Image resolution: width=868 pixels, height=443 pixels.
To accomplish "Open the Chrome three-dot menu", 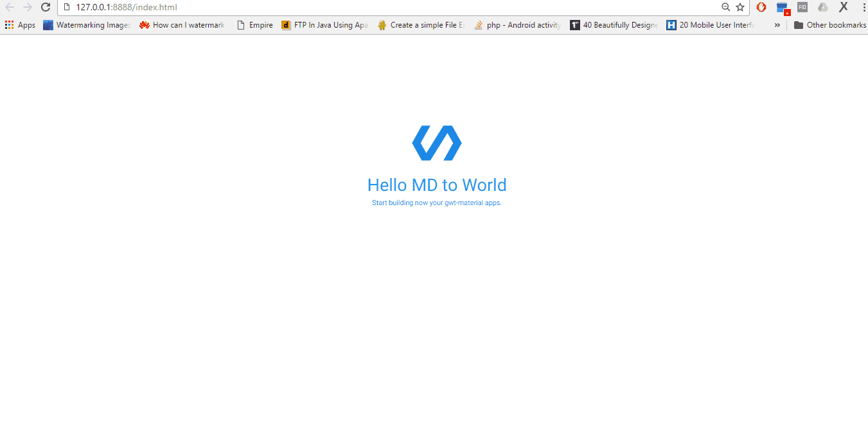I will coord(863,7).
